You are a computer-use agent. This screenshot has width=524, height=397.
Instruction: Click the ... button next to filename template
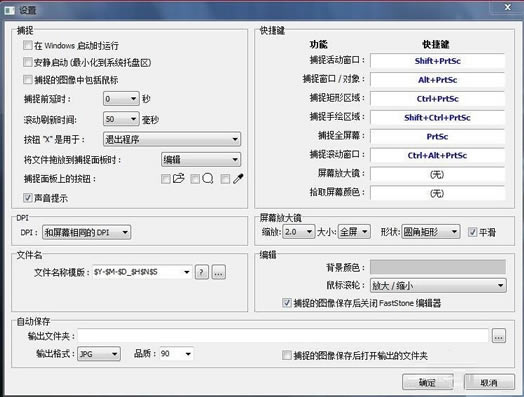tap(219, 272)
